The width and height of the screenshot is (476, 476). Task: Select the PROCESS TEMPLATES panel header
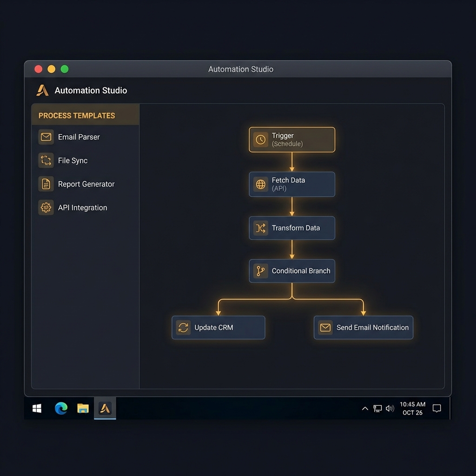(76, 115)
